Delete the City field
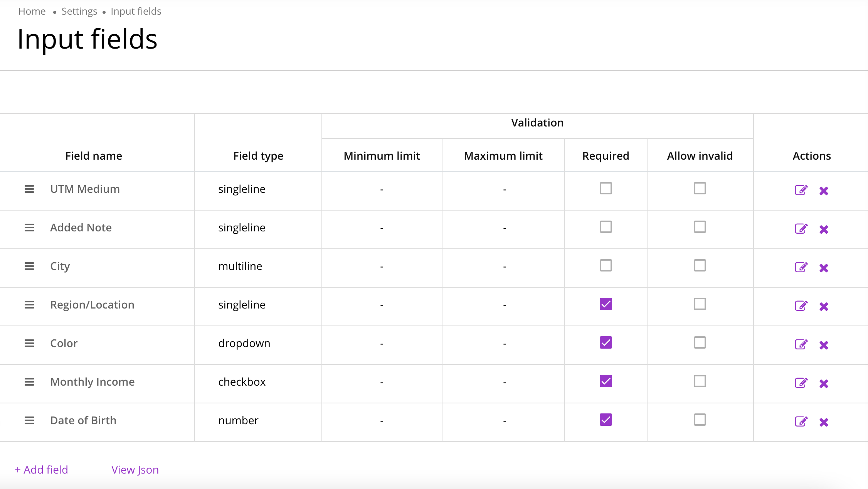 (x=824, y=268)
